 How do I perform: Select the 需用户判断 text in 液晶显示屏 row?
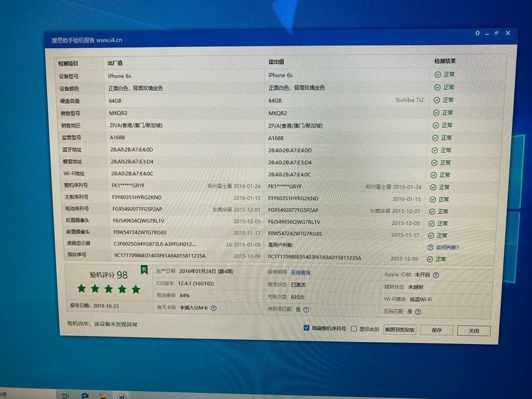click(x=280, y=245)
